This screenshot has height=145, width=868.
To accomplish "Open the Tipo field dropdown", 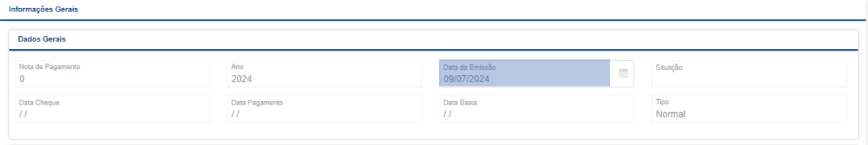I will point(749,109).
